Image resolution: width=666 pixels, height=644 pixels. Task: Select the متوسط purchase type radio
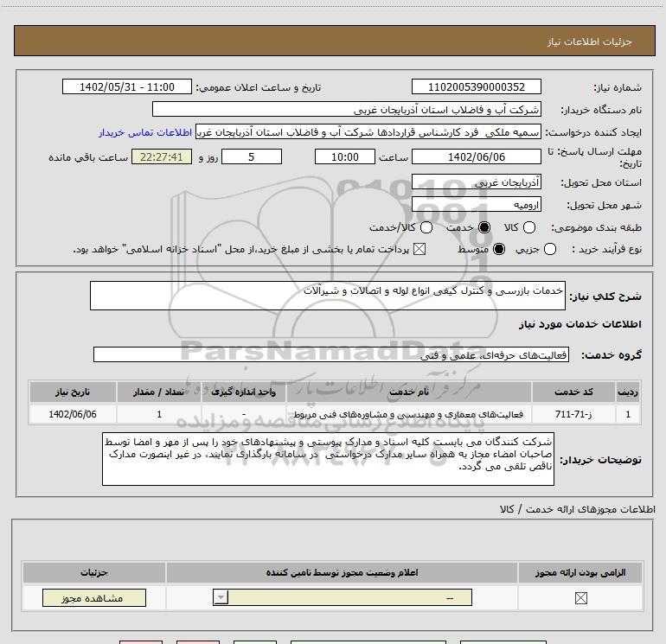click(499, 249)
